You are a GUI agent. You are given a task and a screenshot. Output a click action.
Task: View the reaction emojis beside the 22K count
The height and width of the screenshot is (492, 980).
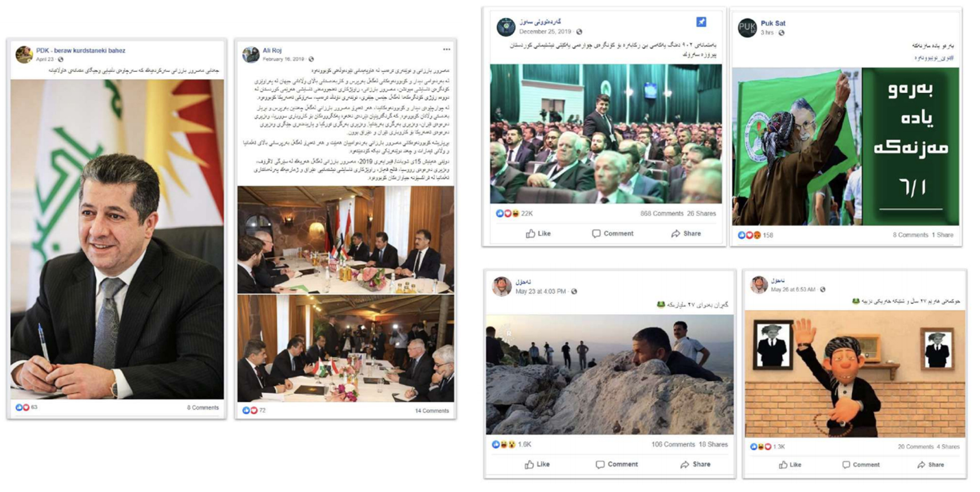507,213
